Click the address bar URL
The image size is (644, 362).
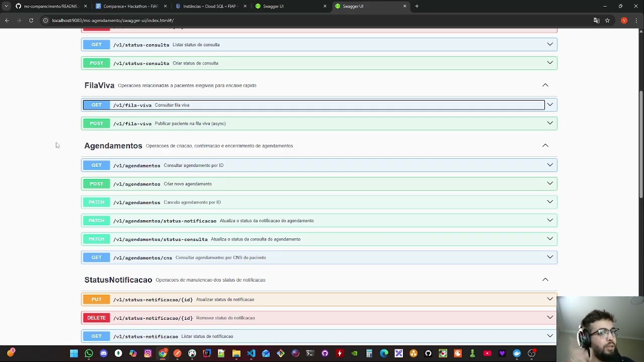coord(113,21)
